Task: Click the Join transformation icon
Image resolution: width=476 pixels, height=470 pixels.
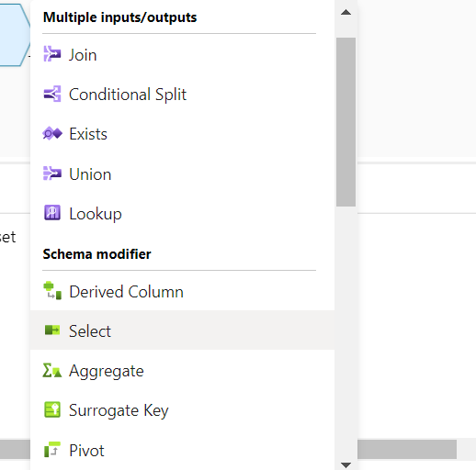Action: (52, 54)
